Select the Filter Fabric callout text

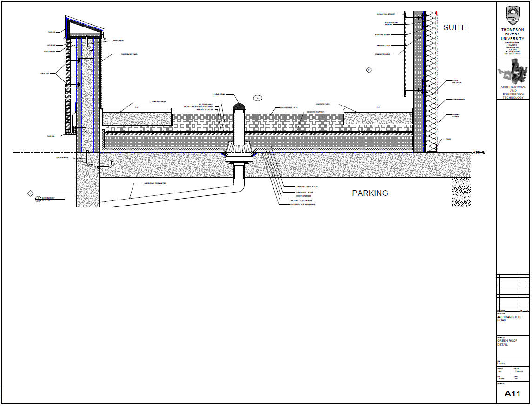[206, 104]
